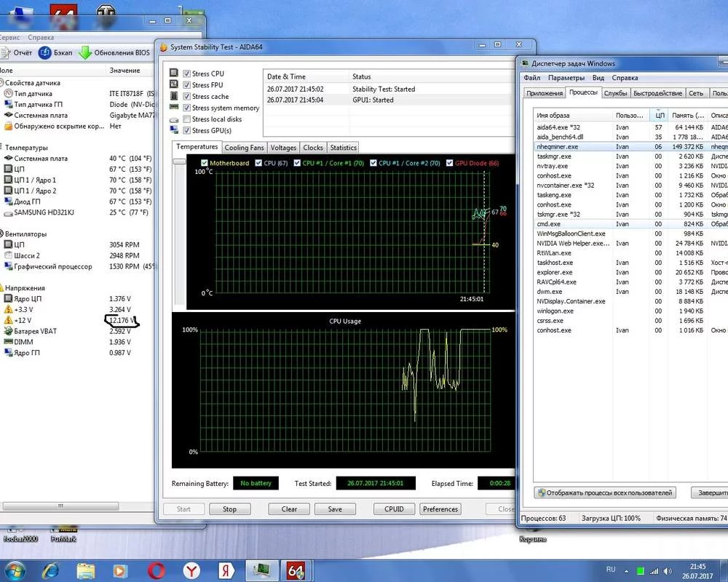728x582 pixels.
Task: Click the temperature graph vertical slider handle
Action: pos(178,162)
